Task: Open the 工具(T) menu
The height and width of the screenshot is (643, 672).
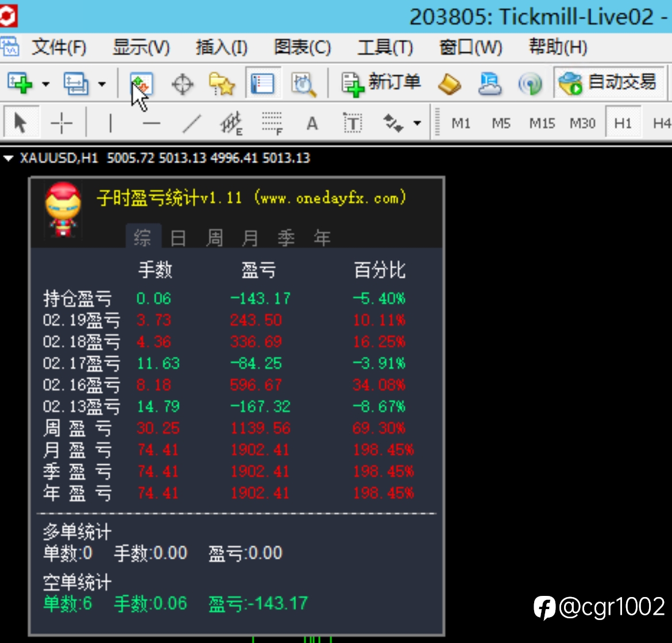Action: pyautogui.click(x=385, y=47)
